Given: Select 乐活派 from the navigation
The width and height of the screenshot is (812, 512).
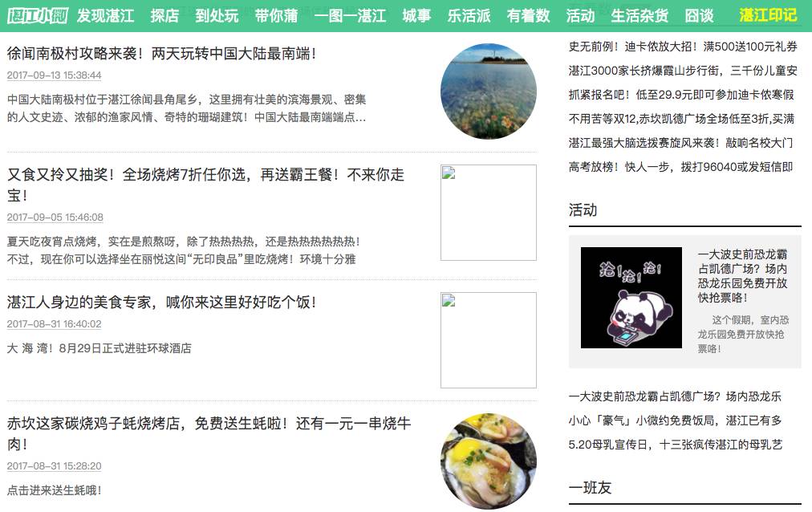Looking at the screenshot, I should click(x=470, y=13).
